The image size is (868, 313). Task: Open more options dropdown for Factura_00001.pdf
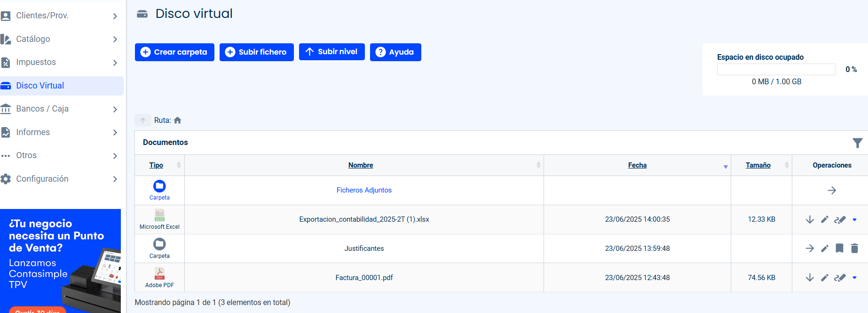click(x=854, y=278)
